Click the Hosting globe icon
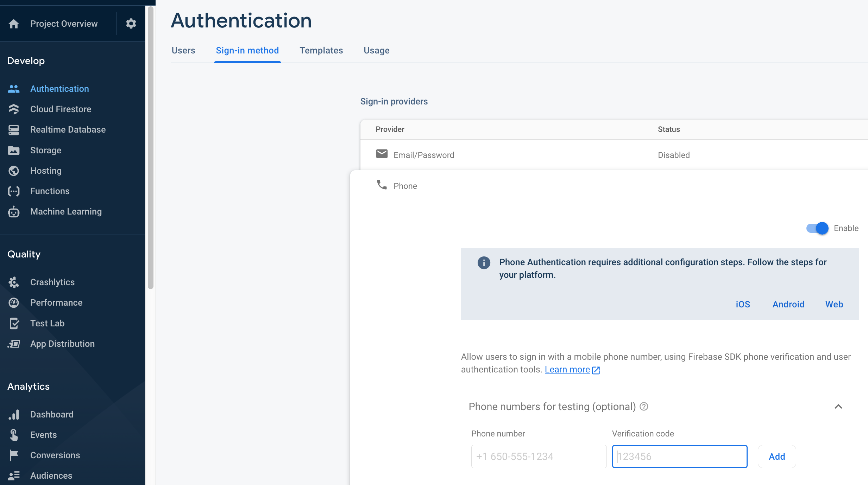868x485 pixels. click(14, 171)
